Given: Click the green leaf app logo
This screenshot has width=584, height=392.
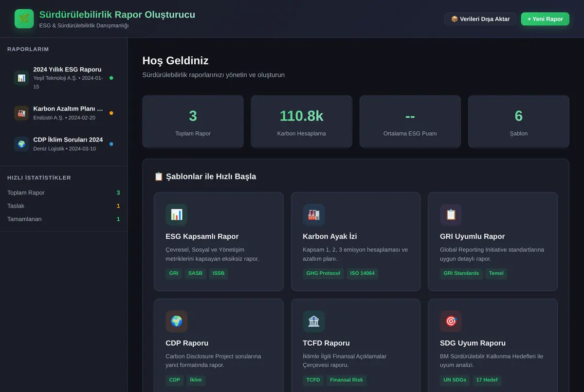Looking at the screenshot, I should pos(24,18).
